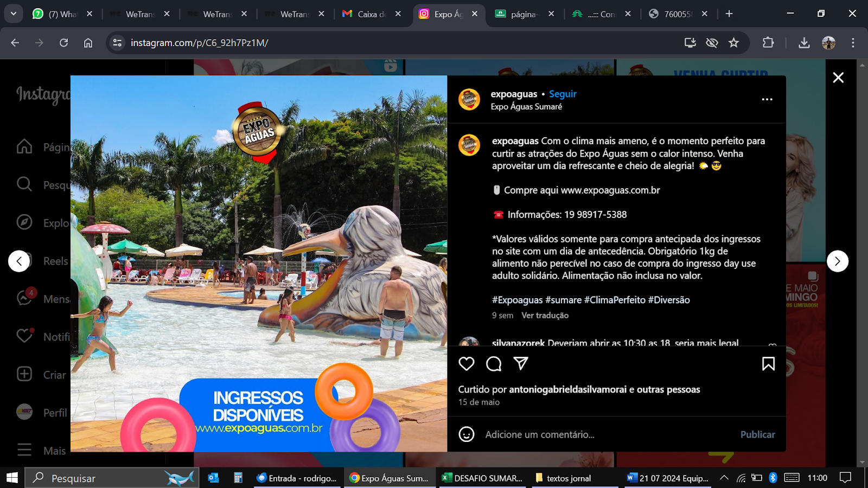Open Chrome extensions puzzle icon
Image resolution: width=868 pixels, height=488 pixels.
768,42
